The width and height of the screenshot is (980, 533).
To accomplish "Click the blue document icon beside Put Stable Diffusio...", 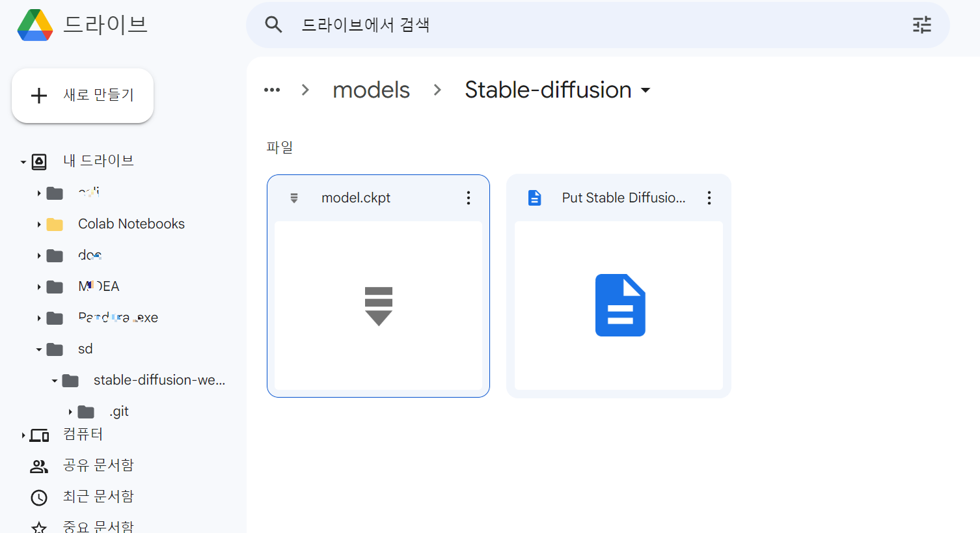I will click(534, 198).
